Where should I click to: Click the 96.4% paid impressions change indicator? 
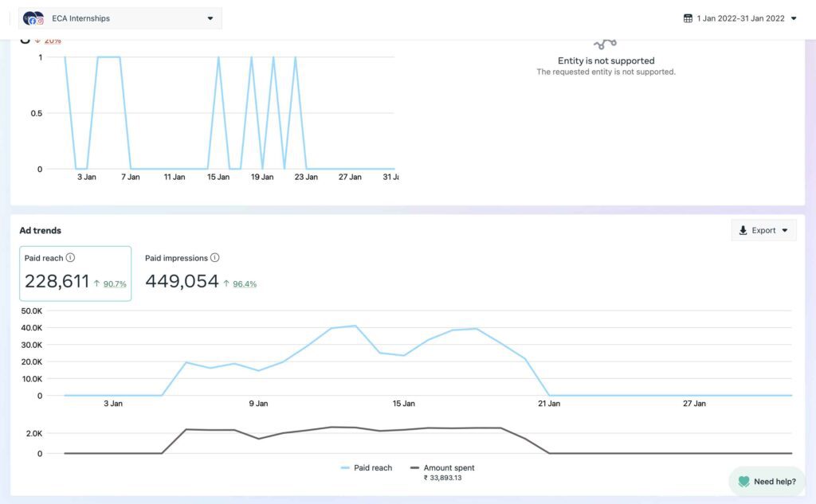pyautogui.click(x=240, y=283)
